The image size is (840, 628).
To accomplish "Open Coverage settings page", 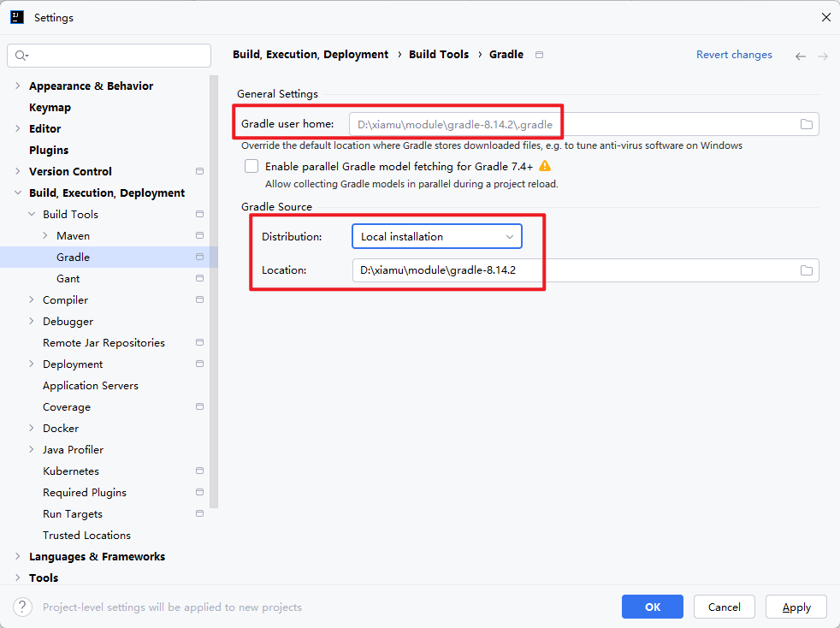I will tap(67, 407).
